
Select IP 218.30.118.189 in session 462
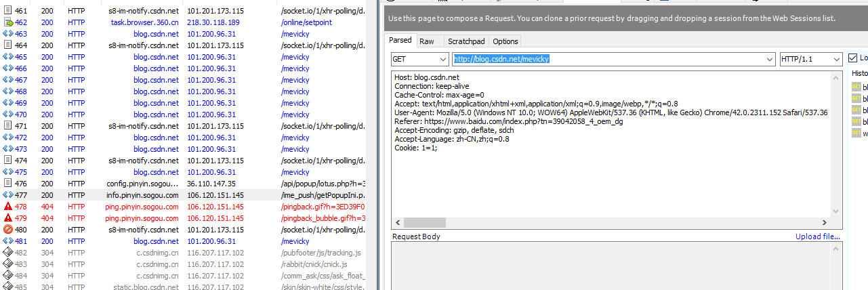(x=213, y=22)
